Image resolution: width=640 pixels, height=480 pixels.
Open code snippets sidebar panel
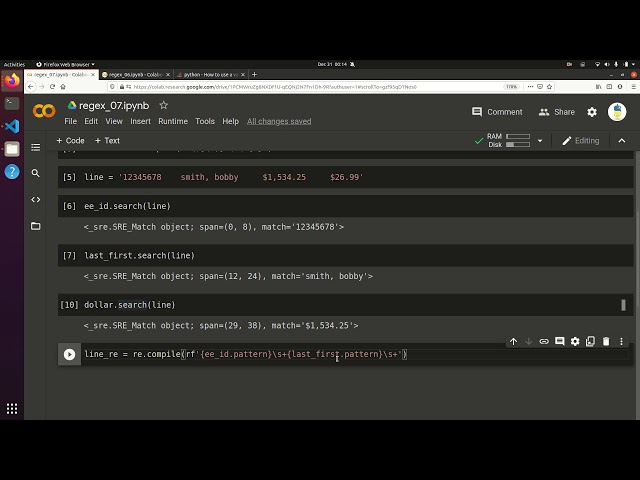(36, 200)
